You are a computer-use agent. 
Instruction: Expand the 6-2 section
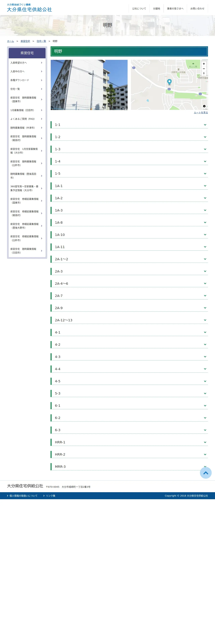click(x=129, y=418)
